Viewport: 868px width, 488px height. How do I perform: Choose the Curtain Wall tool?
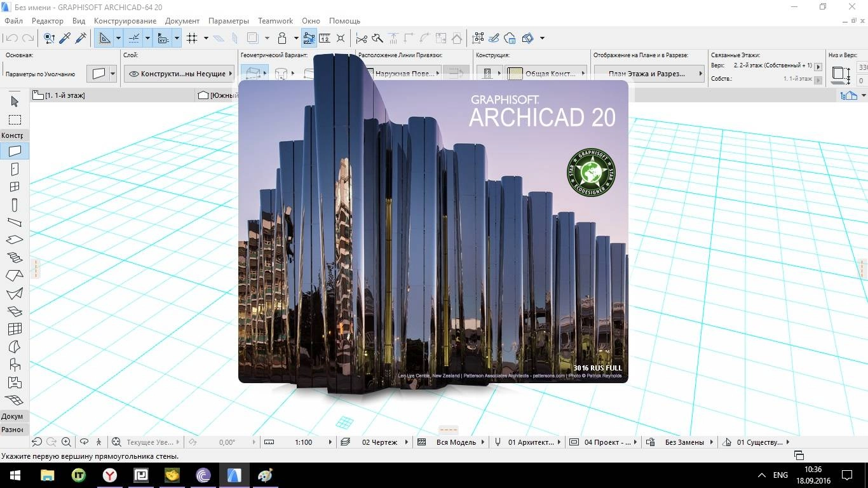15,329
